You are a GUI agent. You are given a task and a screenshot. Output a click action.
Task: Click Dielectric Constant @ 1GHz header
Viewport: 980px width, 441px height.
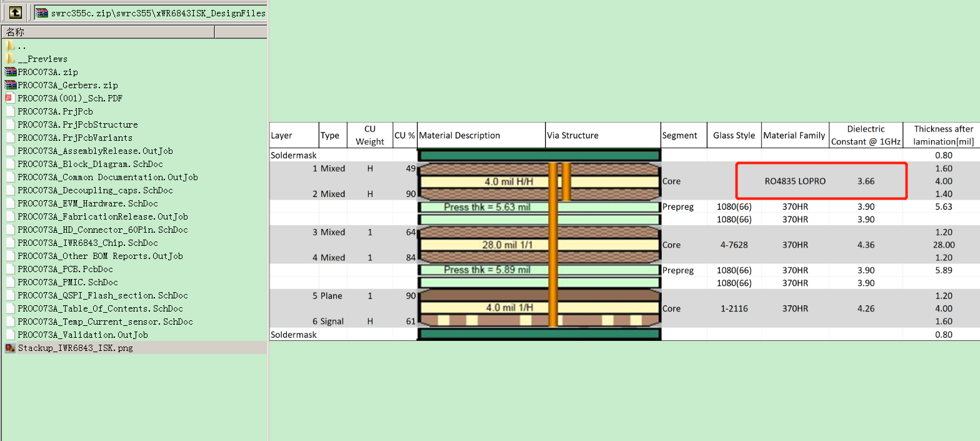click(866, 135)
